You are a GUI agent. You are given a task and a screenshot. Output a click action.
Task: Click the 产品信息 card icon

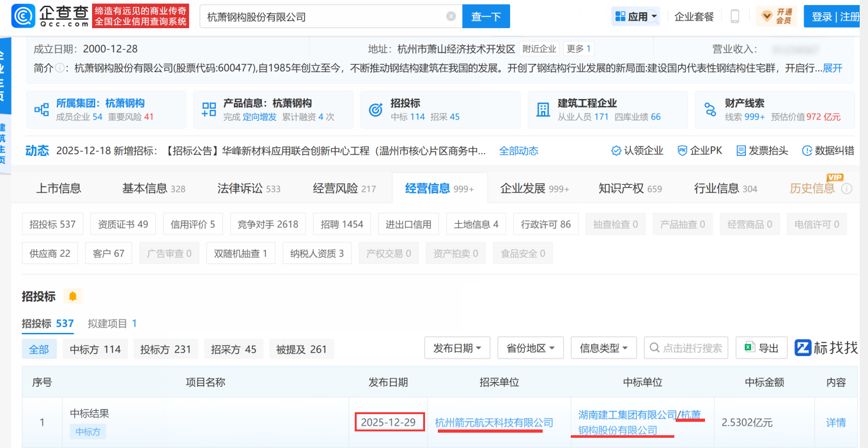tap(209, 110)
